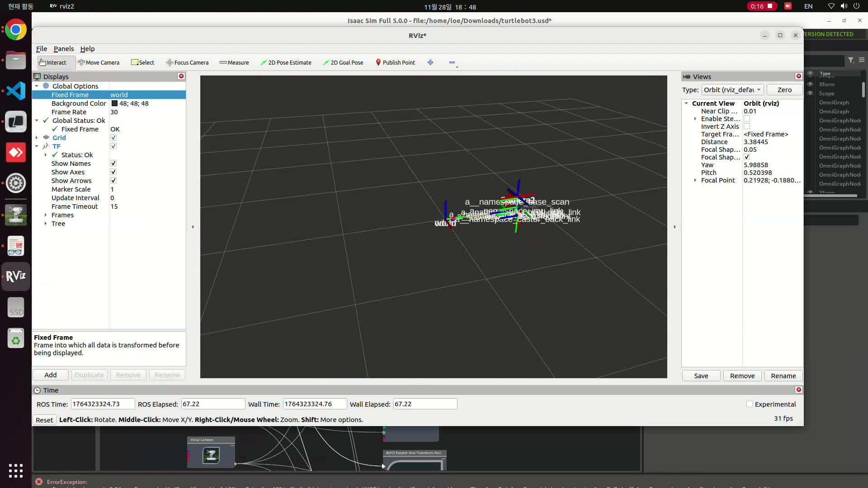The image size is (868, 488).
Task: Activate the Measure tool
Action: pyautogui.click(x=234, y=62)
